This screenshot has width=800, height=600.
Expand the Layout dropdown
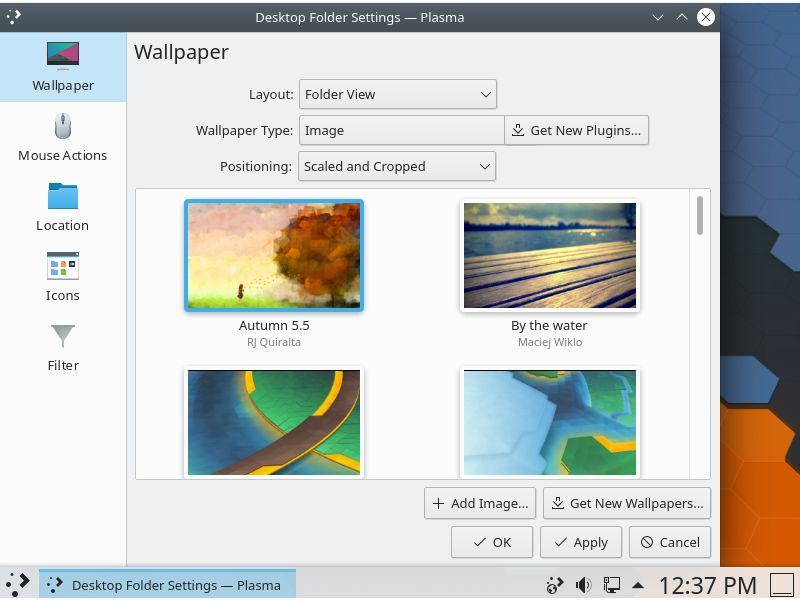[397, 94]
